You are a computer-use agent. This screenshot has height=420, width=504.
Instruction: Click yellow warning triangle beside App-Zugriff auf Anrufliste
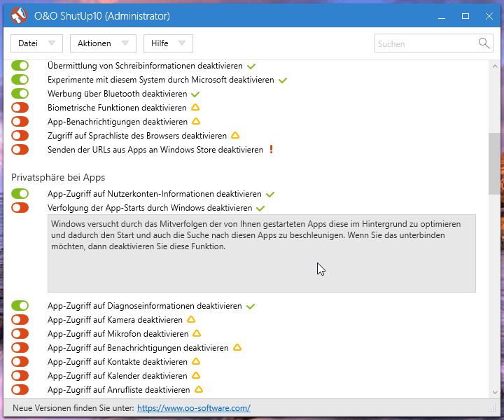tap(199, 389)
